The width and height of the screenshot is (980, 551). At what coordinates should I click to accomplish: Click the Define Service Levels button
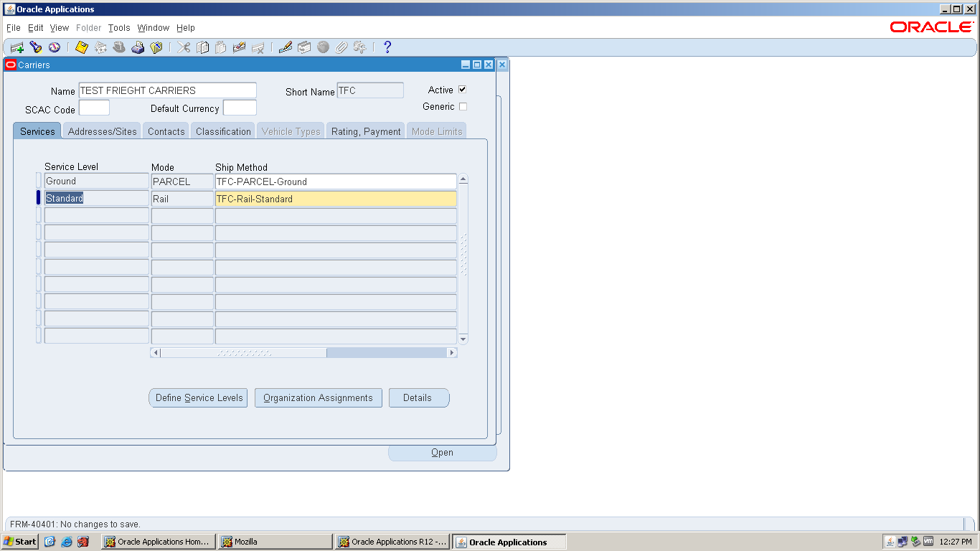(199, 398)
